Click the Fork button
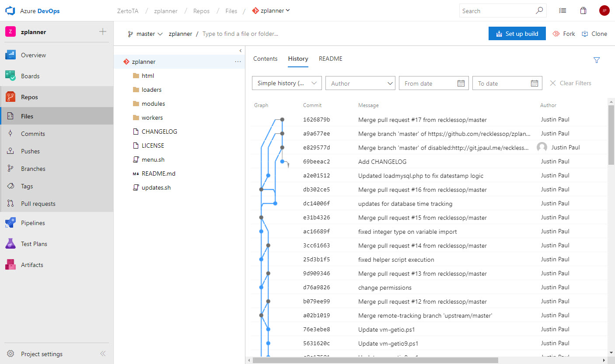The image size is (615, 364). (x=564, y=34)
